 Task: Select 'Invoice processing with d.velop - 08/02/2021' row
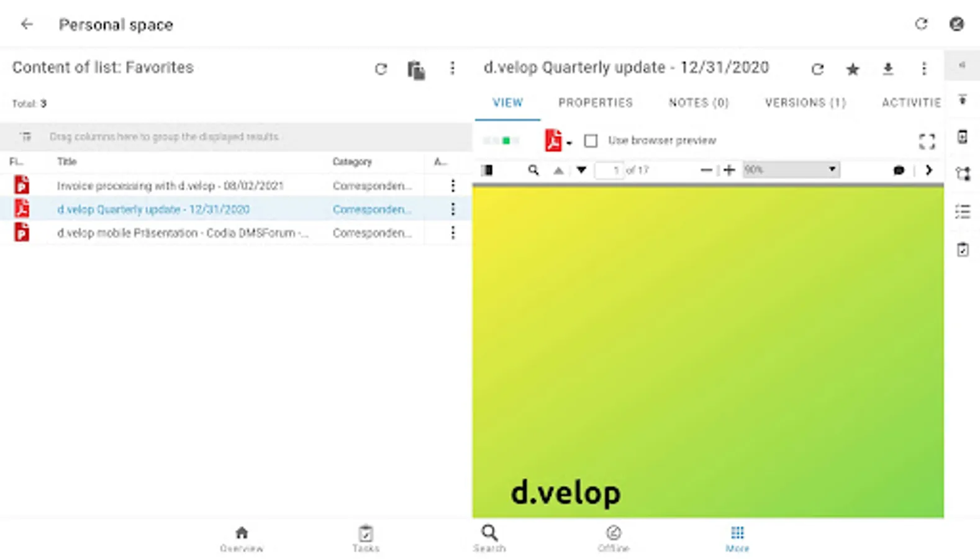click(236, 185)
